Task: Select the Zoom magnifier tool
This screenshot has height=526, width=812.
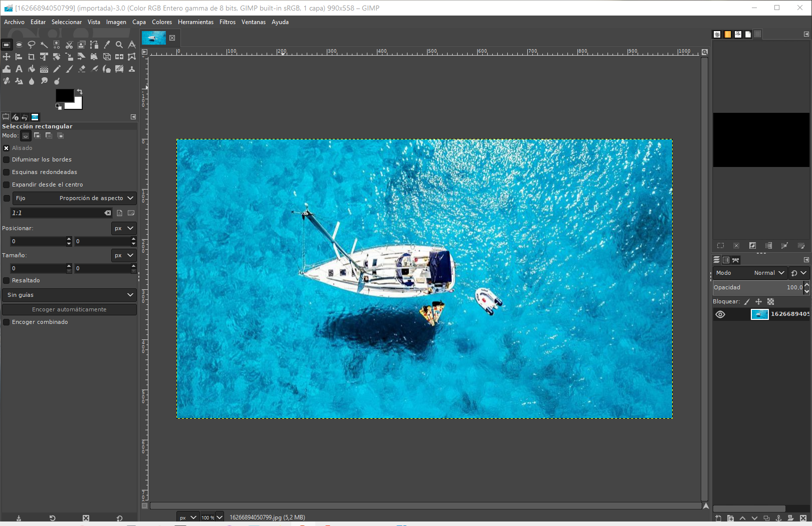Action: 119,45
